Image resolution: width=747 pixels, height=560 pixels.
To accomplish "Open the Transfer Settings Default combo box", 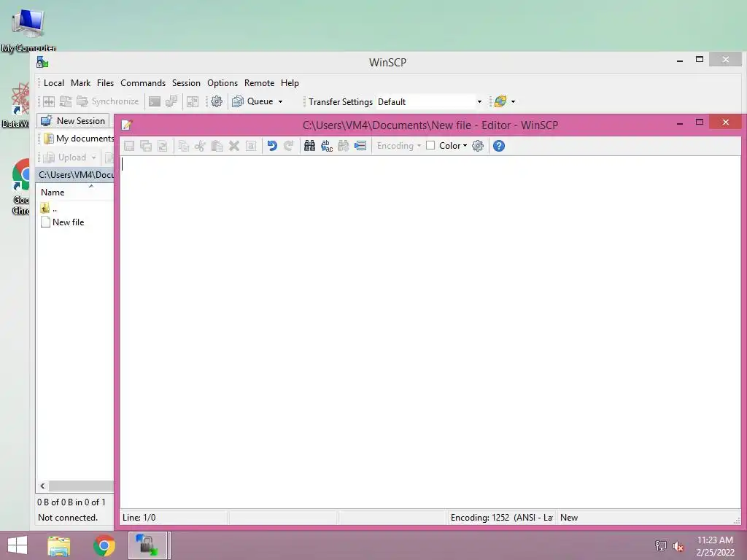I will [x=430, y=102].
